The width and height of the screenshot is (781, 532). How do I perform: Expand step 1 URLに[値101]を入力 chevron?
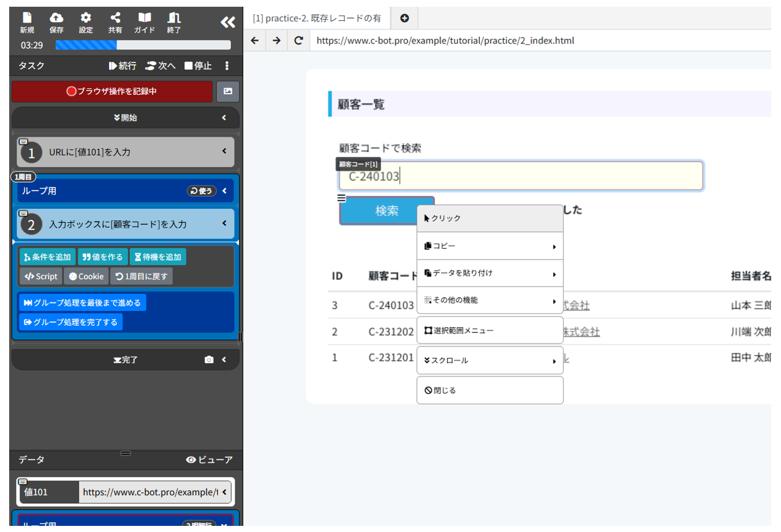pyautogui.click(x=224, y=151)
